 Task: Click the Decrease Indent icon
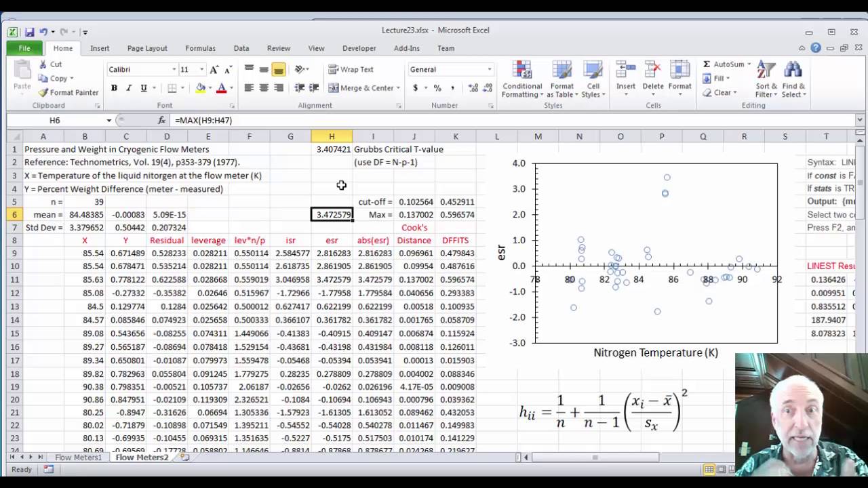pyautogui.click(x=299, y=88)
